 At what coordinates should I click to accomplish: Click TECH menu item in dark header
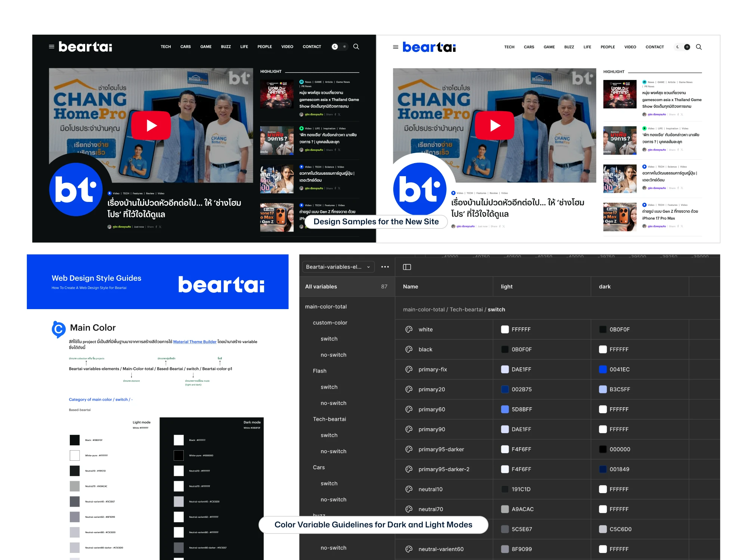[x=166, y=47]
